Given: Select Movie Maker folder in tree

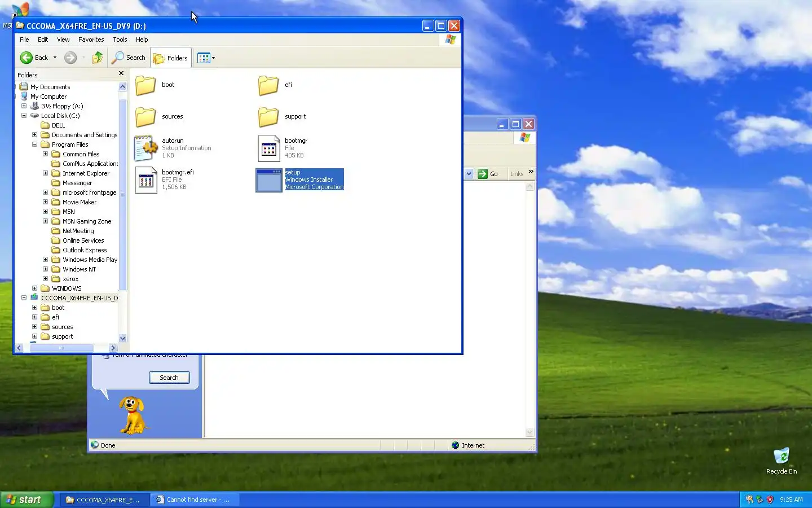Looking at the screenshot, I should [80, 202].
